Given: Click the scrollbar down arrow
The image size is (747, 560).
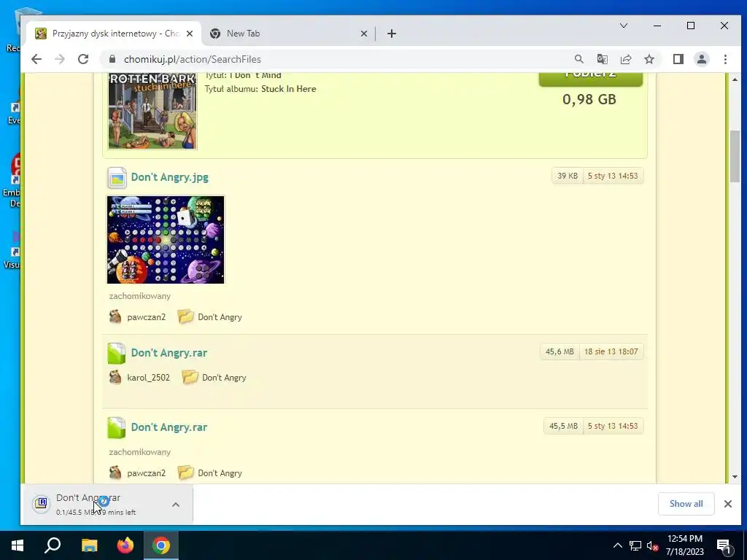Looking at the screenshot, I should pyautogui.click(x=735, y=477).
